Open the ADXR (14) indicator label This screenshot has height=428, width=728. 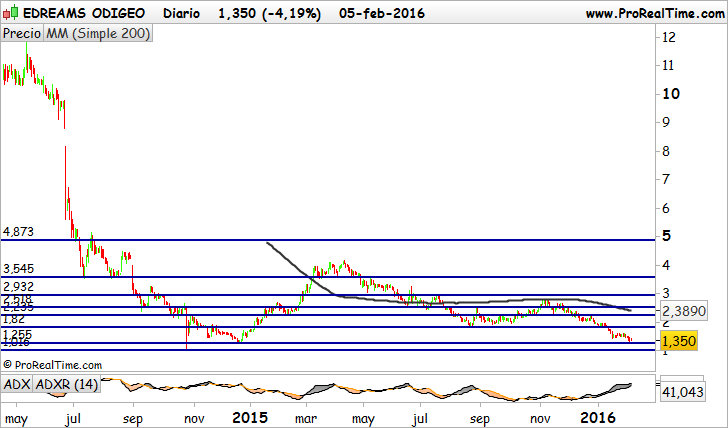[66, 384]
